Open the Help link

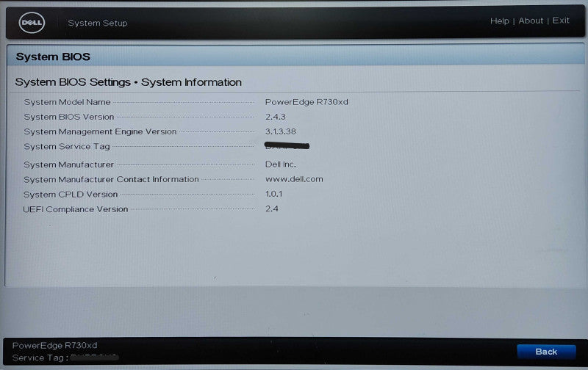coord(500,21)
